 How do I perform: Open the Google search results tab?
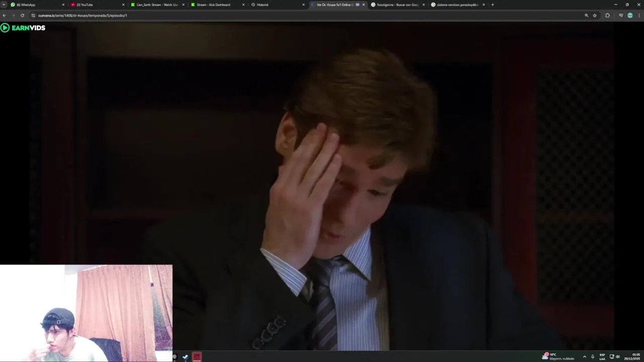pos(397,5)
